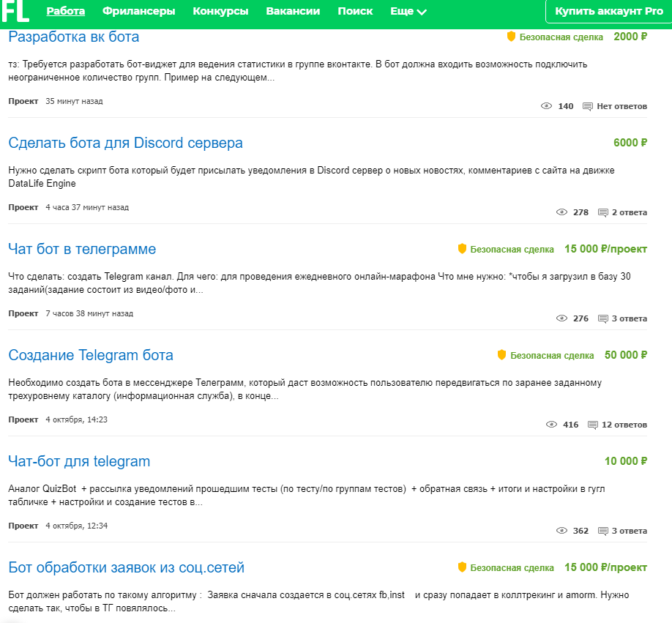Screen dimensions: 672x623
Task: Click the 10 000 ₽ price of Чат-бот для telegram
Action: tap(626, 461)
